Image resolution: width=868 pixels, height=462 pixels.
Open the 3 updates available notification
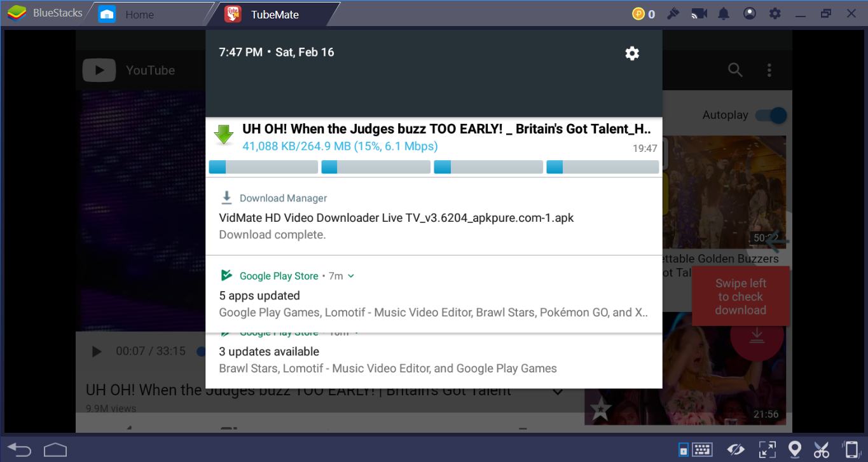tap(432, 360)
